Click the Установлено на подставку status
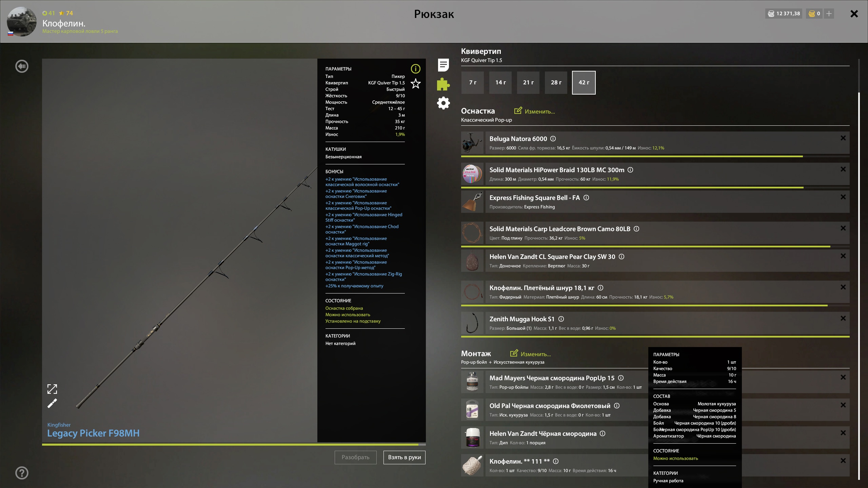 (353, 321)
